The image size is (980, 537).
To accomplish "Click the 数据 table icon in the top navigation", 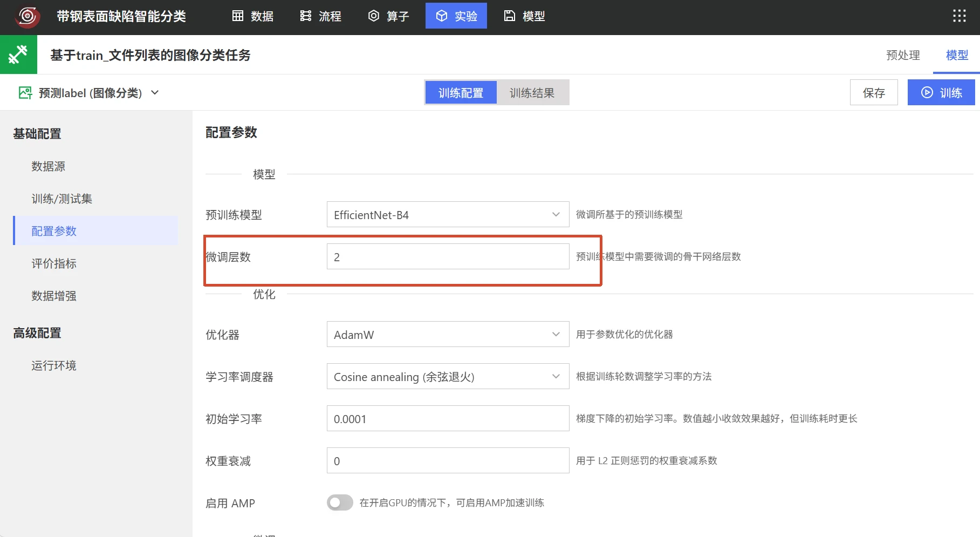I will (238, 16).
